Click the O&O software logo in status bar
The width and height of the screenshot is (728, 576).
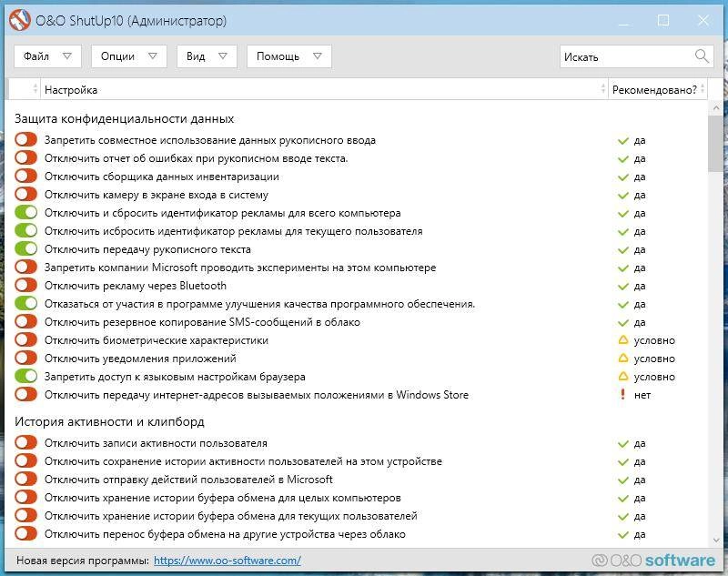click(653, 561)
